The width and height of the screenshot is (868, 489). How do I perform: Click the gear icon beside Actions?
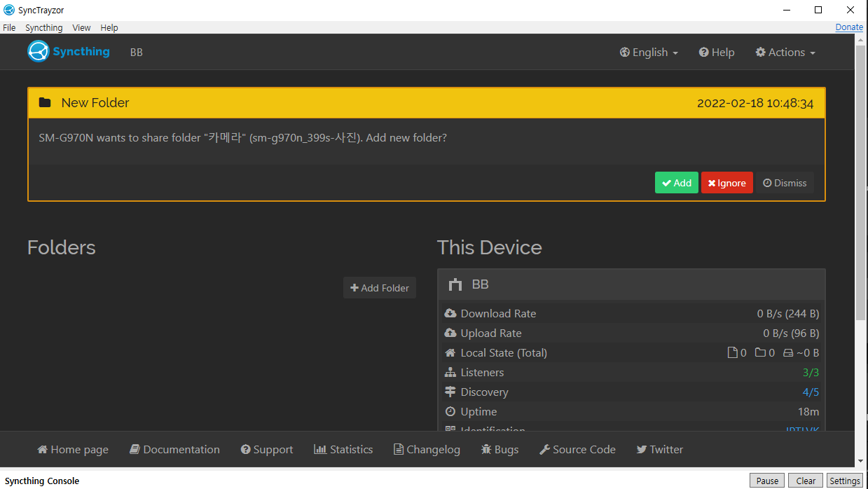click(x=760, y=53)
